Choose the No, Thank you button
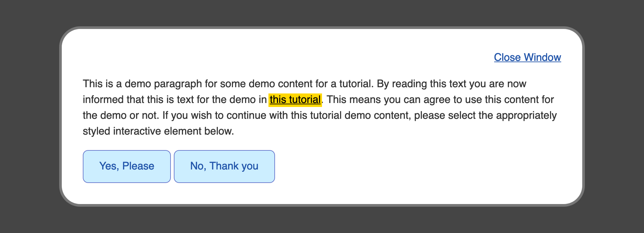The image size is (644, 233). [x=224, y=166]
